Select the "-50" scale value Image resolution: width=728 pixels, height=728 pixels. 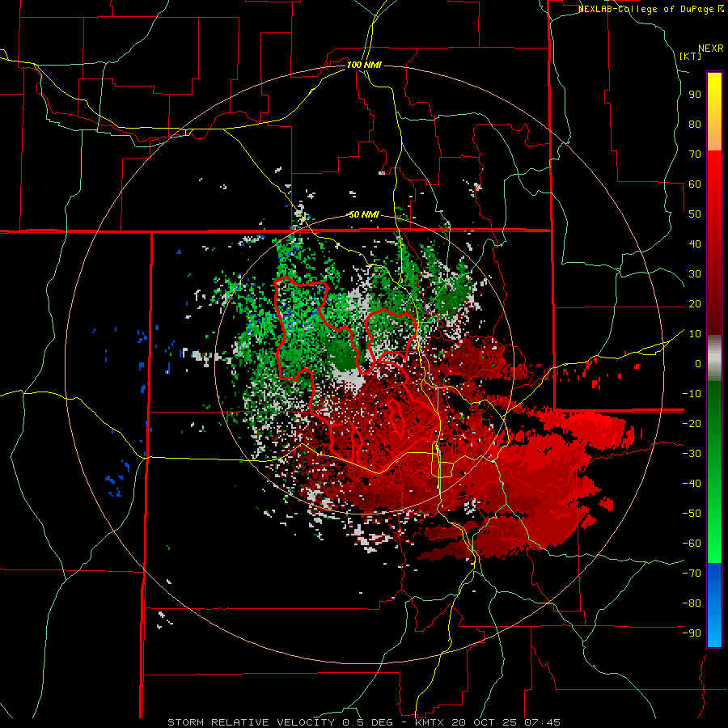692,514
